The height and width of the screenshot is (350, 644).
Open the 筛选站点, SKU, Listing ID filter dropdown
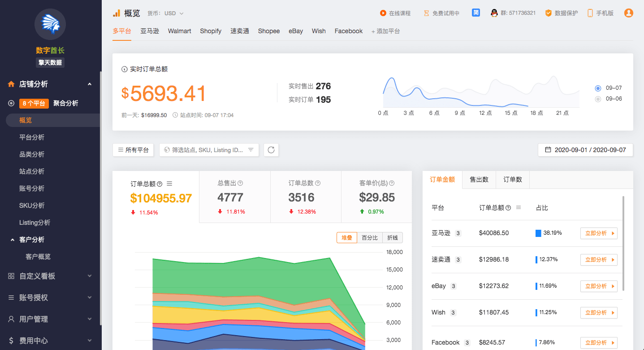click(x=209, y=150)
